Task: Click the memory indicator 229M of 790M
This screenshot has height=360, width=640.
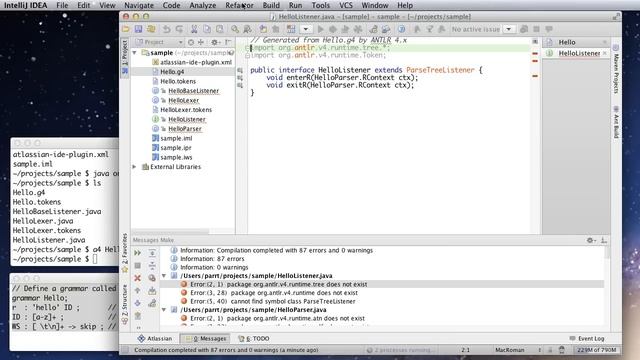Action: tap(596, 350)
